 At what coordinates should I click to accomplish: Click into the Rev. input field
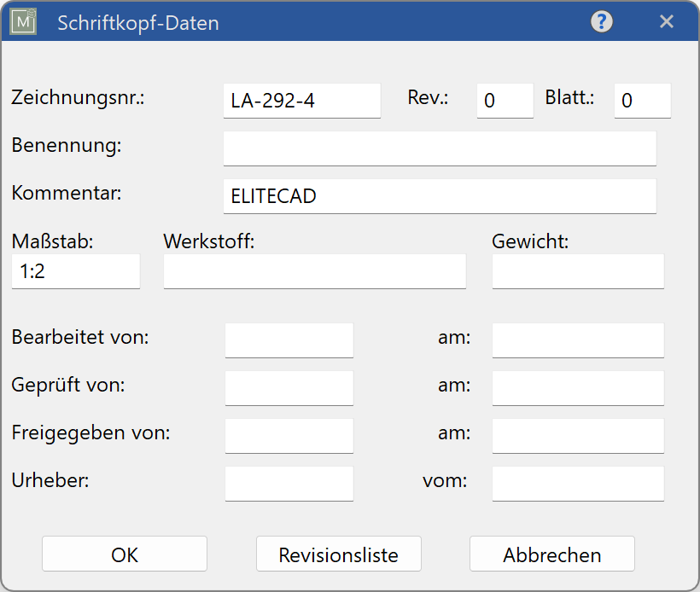(x=505, y=101)
